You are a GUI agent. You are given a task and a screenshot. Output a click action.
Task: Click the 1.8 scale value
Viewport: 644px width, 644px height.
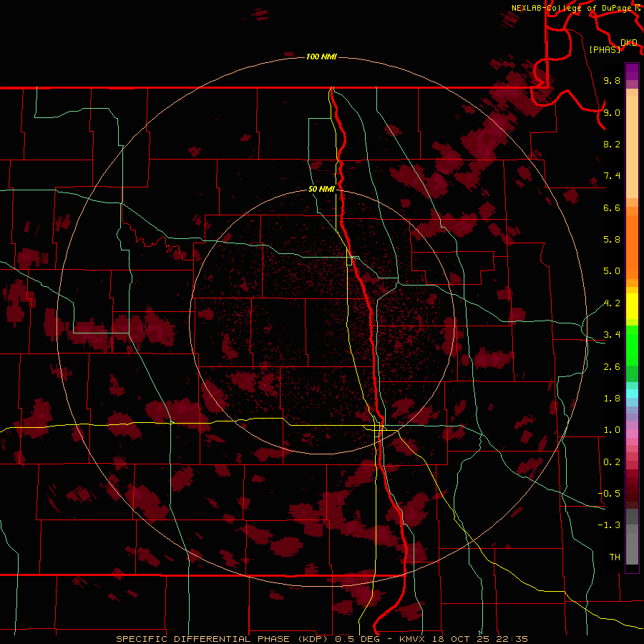[x=612, y=399]
